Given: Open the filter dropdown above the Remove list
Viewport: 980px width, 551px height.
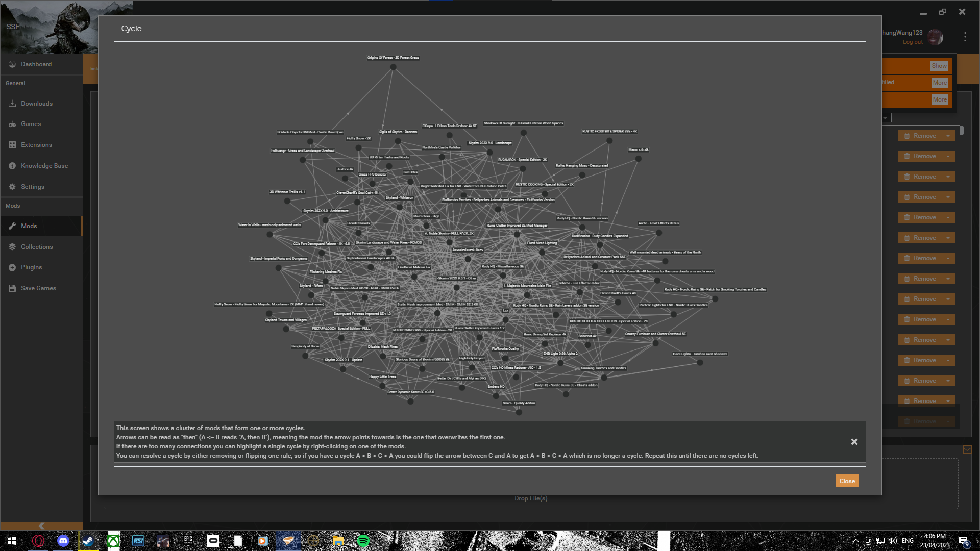Looking at the screenshot, I should point(886,118).
